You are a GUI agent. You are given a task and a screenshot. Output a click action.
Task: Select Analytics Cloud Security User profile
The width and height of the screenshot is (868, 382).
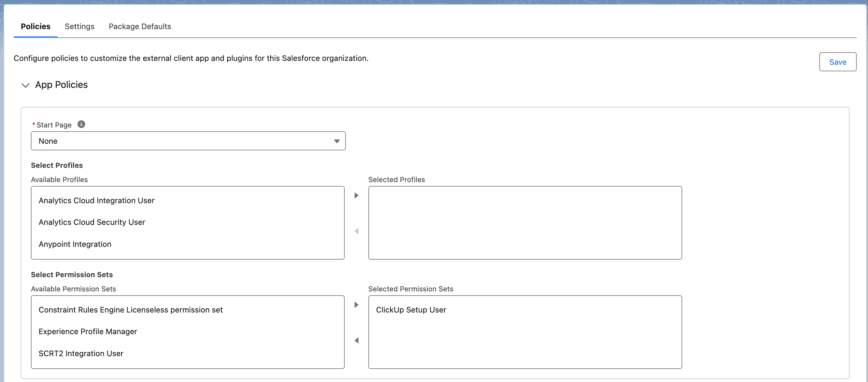point(187,222)
